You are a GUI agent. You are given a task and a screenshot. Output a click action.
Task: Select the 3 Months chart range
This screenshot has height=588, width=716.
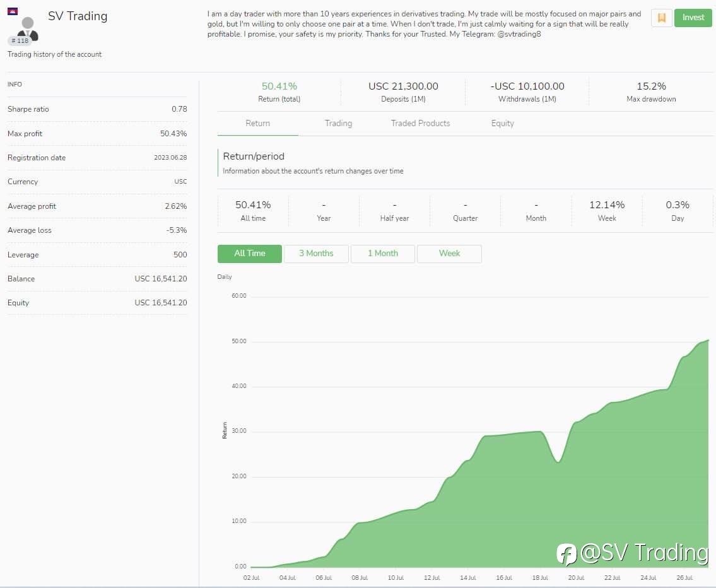pyautogui.click(x=316, y=254)
